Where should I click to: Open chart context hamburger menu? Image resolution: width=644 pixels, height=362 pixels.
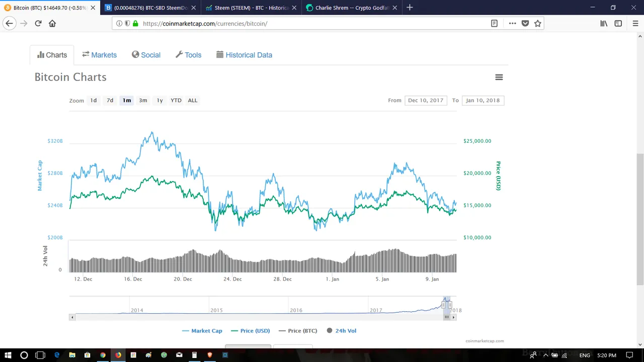pyautogui.click(x=499, y=77)
